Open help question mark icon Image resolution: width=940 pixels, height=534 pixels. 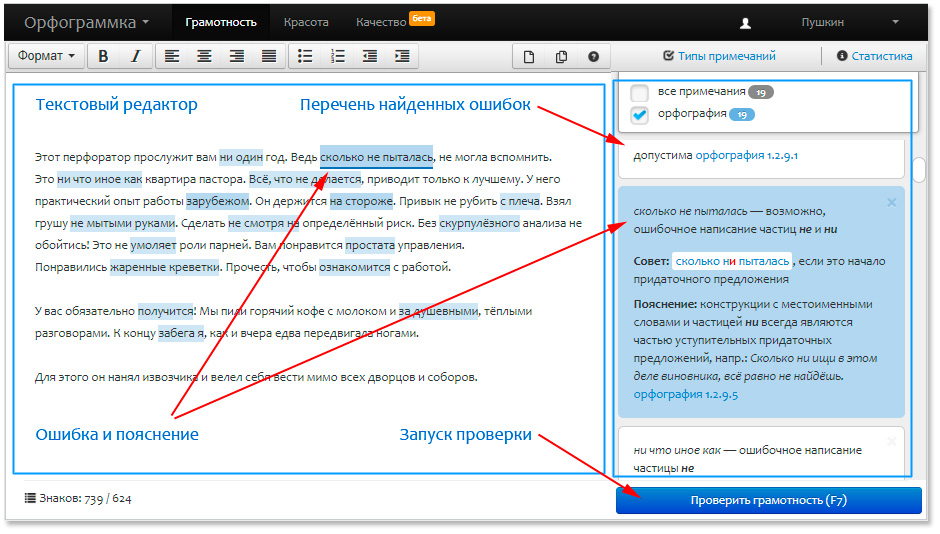point(593,56)
